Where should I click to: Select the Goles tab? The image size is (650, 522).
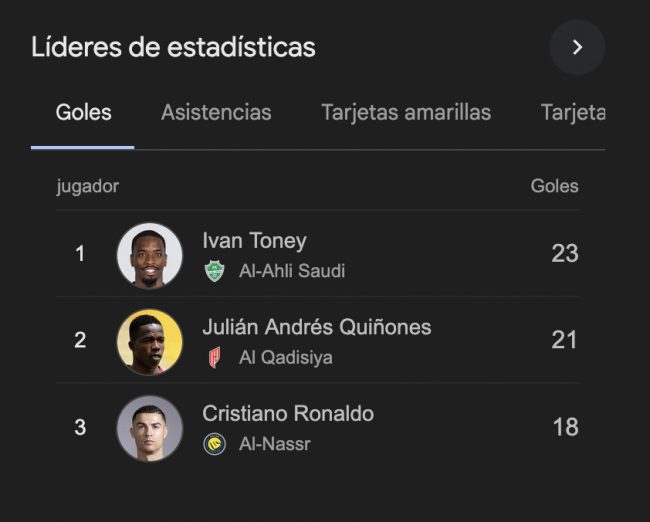point(83,112)
